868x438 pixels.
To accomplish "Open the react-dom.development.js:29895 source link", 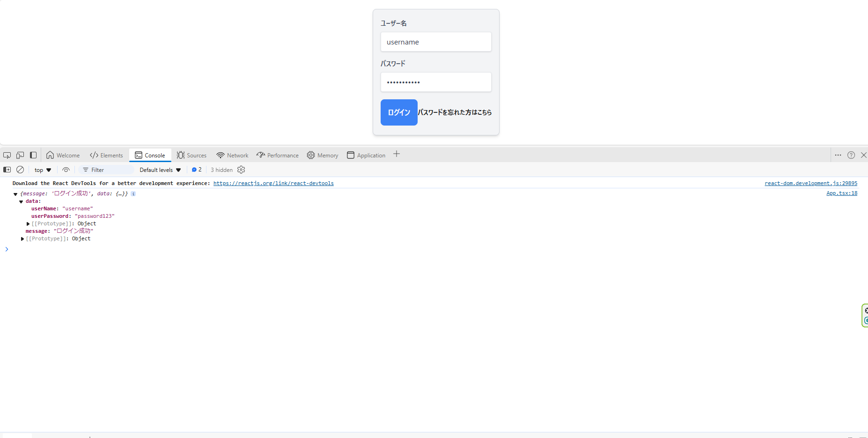I will pyautogui.click(x=811, y=183).
